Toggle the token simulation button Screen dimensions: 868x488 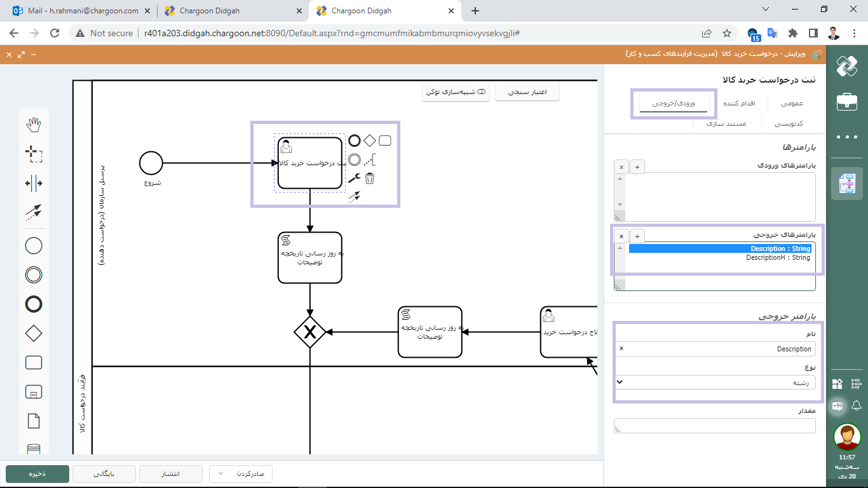tap(456, 92)
